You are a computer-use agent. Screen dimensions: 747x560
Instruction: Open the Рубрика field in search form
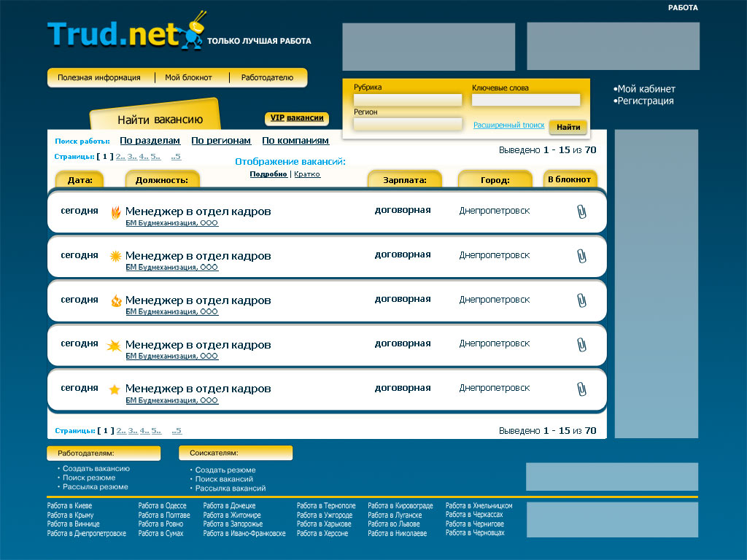[x=408, y=100]
